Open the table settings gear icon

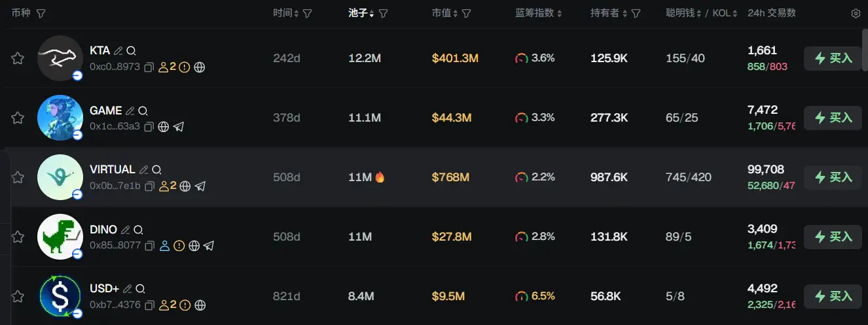point(856,13)
